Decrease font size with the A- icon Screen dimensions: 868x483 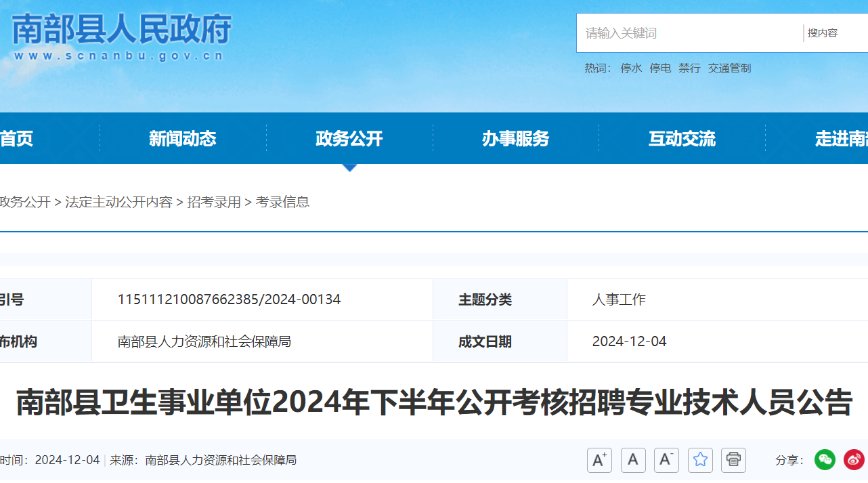point(666,461)
